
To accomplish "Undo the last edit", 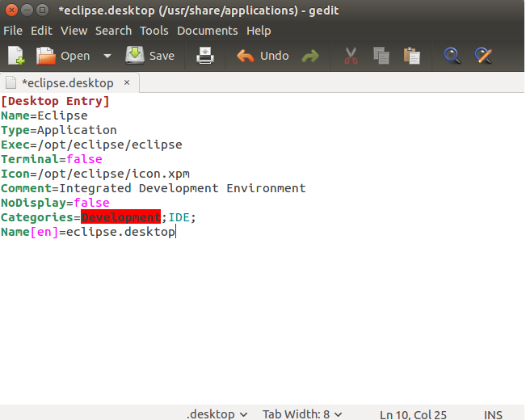I will 263,56.
